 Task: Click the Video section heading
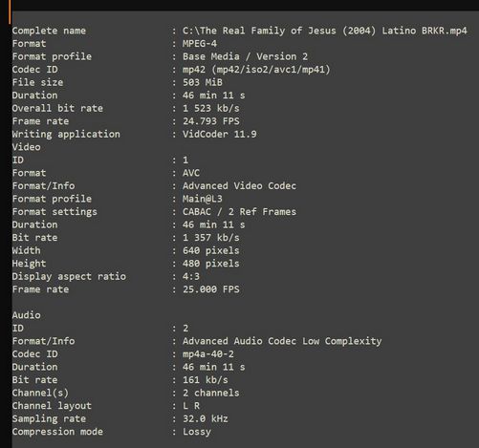26,147
